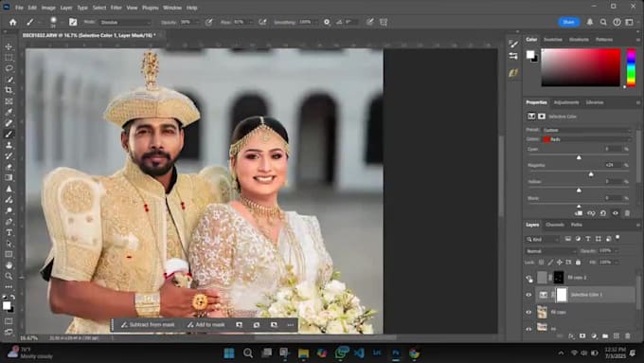Switch to the Channels tab
This screenshot has height=363, width=644.
555,225
